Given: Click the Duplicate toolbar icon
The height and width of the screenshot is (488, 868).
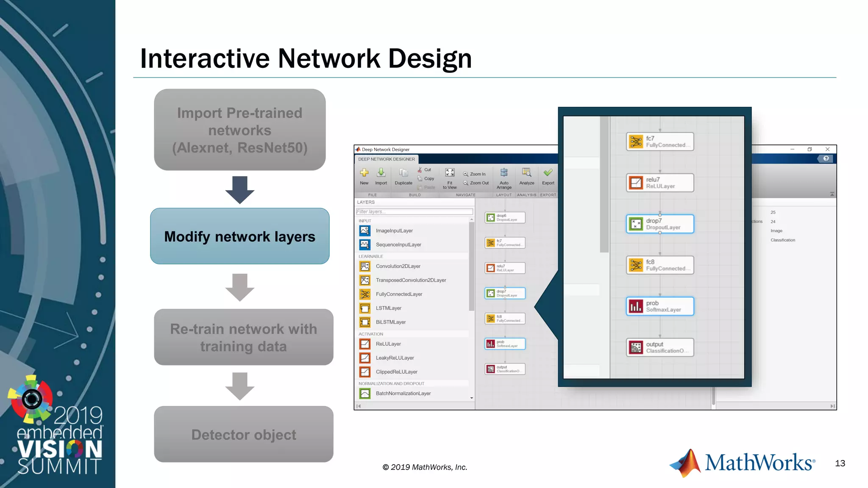Looking at the screenshot, I should (403, 173).
